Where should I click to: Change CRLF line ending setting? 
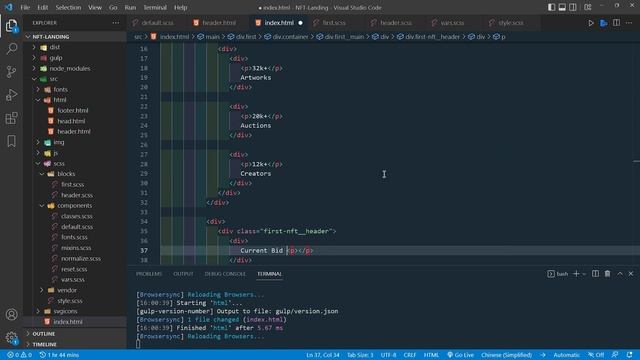(409, 355)
